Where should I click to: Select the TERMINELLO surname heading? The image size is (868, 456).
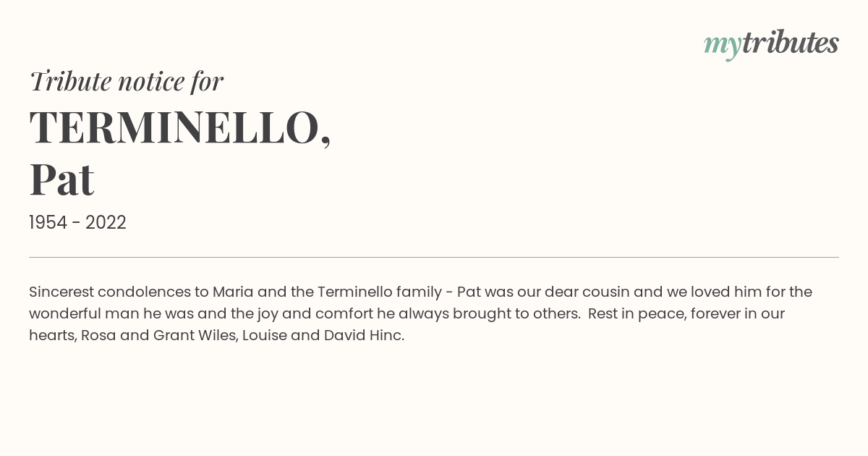point(174,127)
